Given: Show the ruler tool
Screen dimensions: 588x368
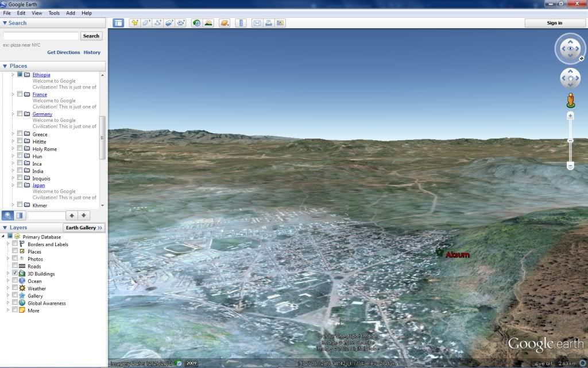Looking at the screenshot, I should coord(241,23).
